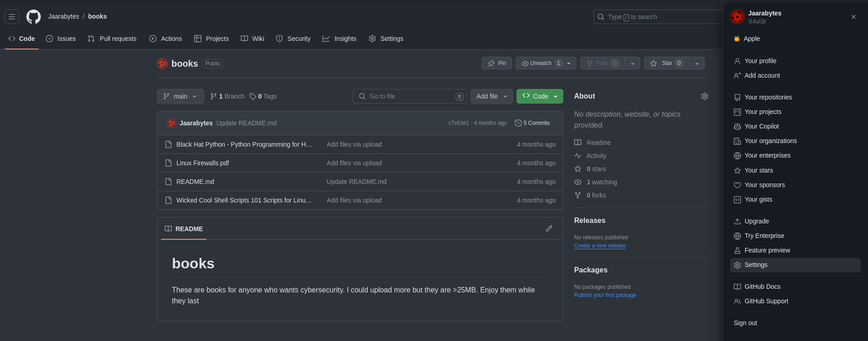Open the Add file dropdown
Image resolution: width=868 pixels, height=341 pixels.
(x=492, y=96)
